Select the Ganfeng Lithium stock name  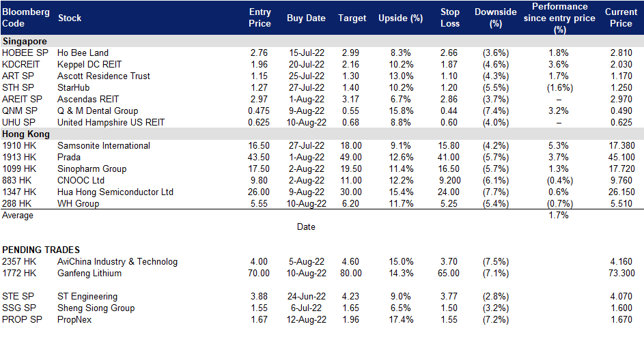89,274
